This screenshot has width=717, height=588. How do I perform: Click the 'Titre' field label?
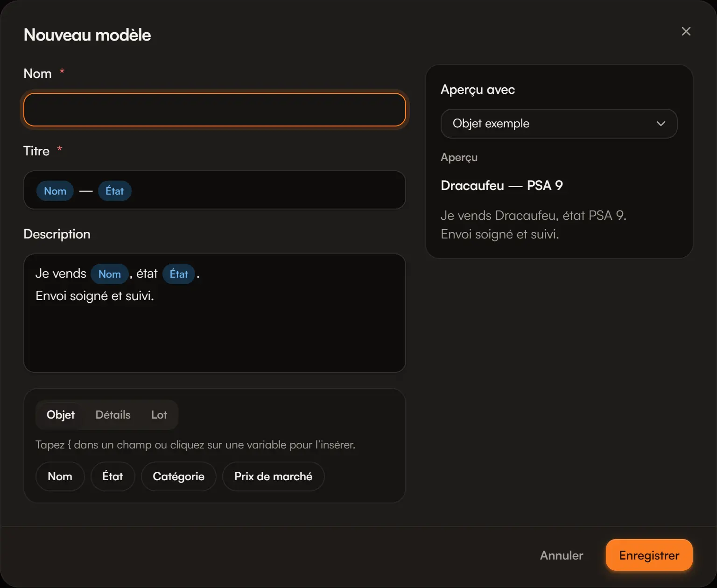coord(36,151)
